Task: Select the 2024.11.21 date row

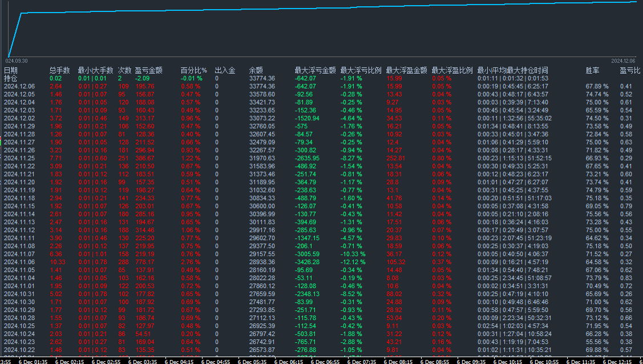Action: click(19, 174)
